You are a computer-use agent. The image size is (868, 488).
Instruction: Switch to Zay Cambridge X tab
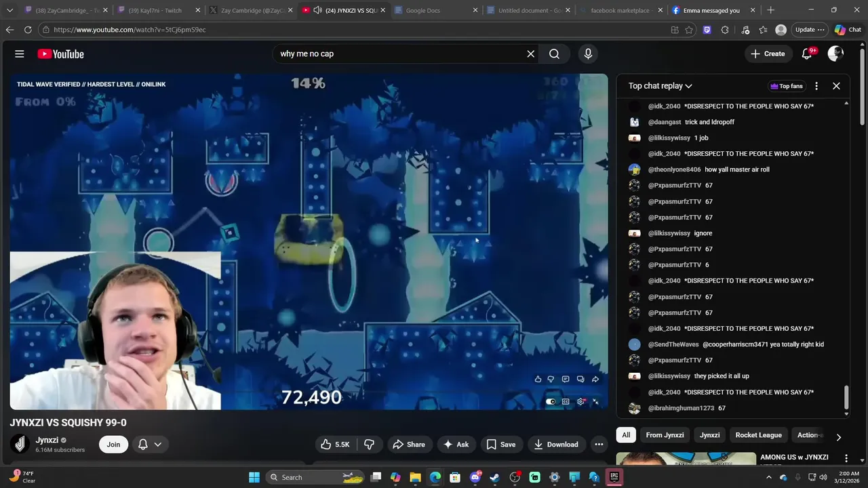click(251, 10)
